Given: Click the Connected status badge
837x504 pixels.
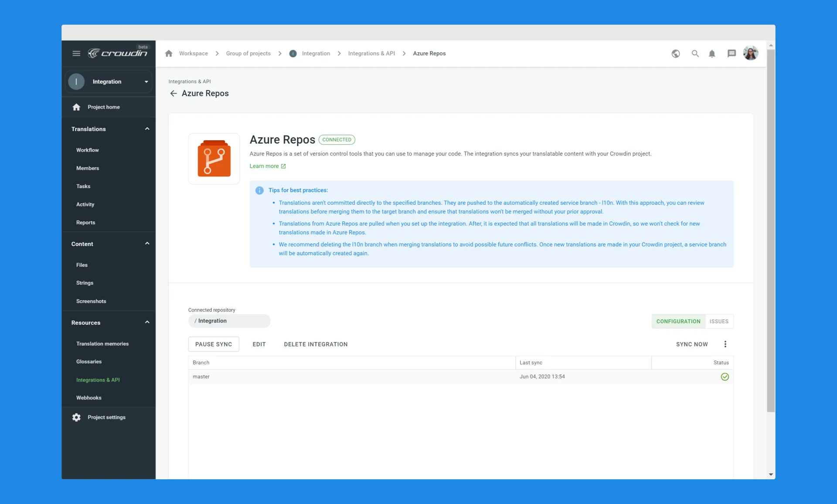Looking at the screenshot, I should [337, 140].
